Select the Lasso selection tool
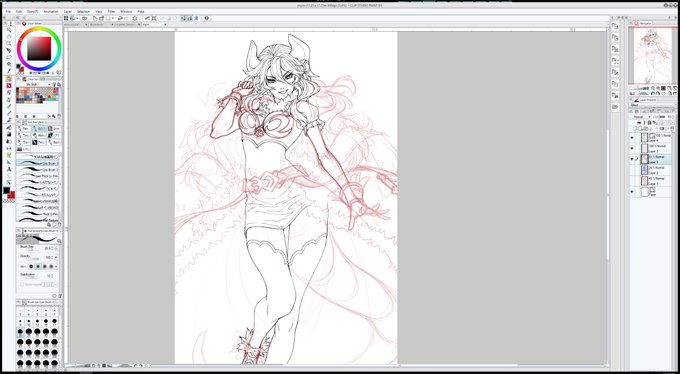This screenshot has width=680, height=374. (x=9, y=57)
